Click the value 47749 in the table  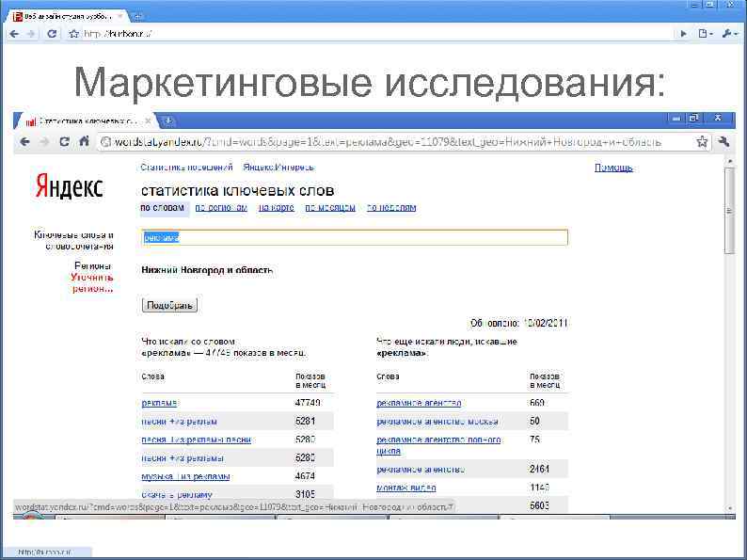308,403
